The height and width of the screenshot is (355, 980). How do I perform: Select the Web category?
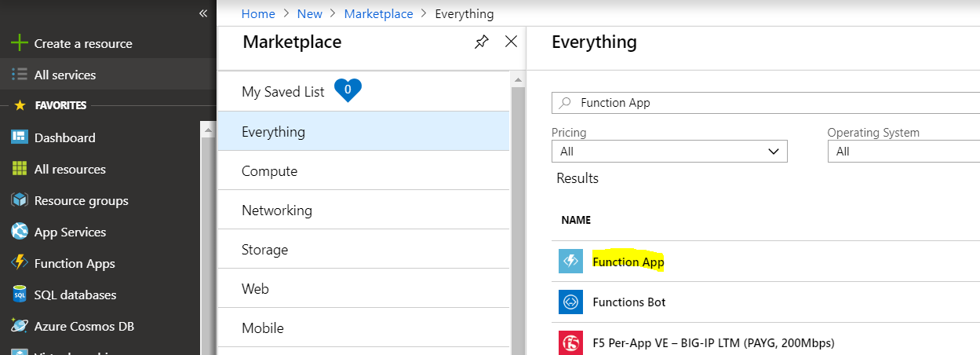363,288
